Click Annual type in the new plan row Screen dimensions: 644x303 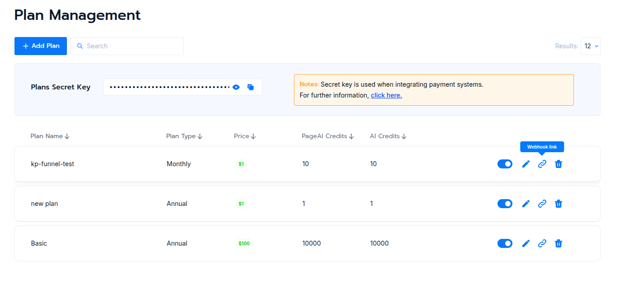point(177,204)
